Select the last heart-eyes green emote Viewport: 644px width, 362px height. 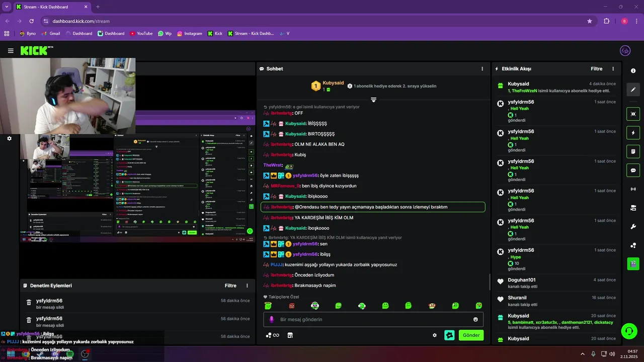tap(478, 306)
